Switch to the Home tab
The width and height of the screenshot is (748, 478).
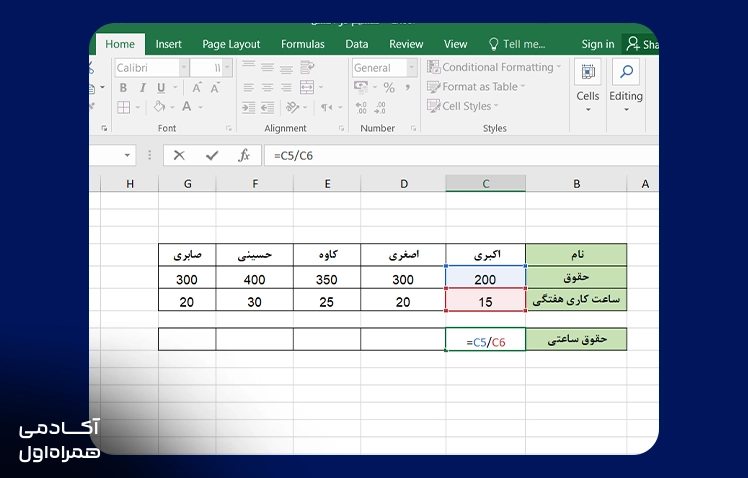(x=120, y=44)
